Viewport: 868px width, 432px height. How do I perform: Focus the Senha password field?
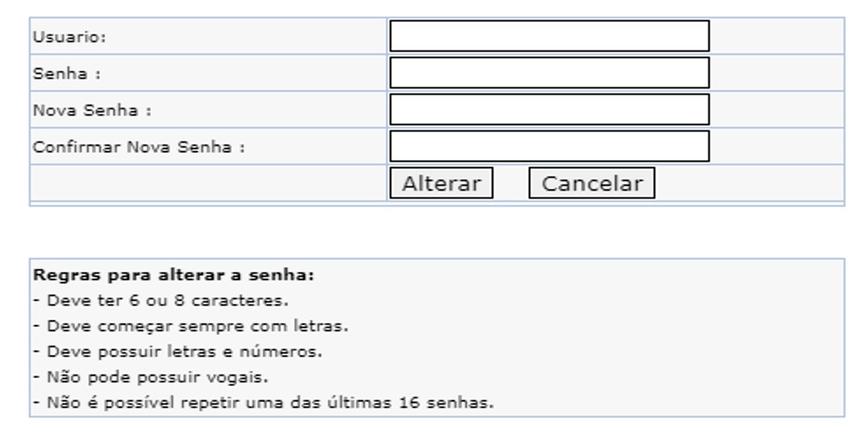(x=548, y=73)
